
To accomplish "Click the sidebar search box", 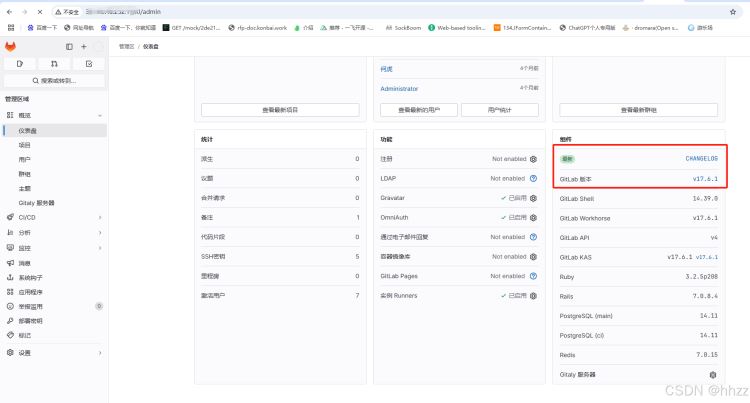I will pos(54,81).
